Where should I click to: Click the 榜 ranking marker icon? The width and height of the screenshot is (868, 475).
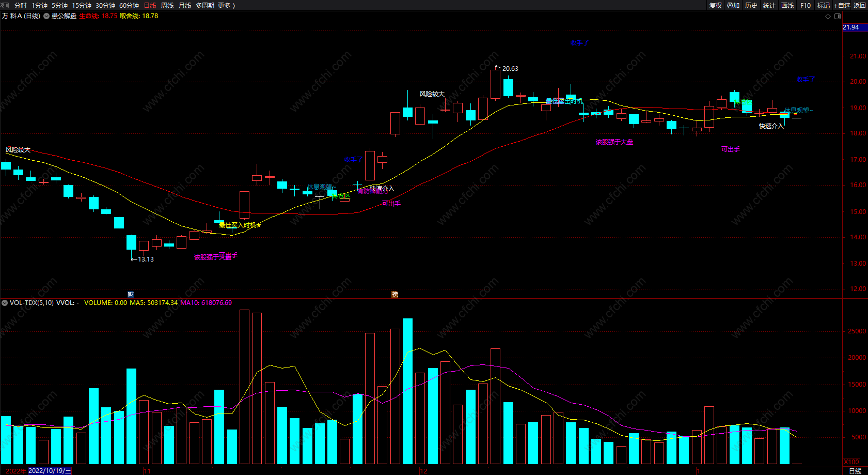point(395,295)
